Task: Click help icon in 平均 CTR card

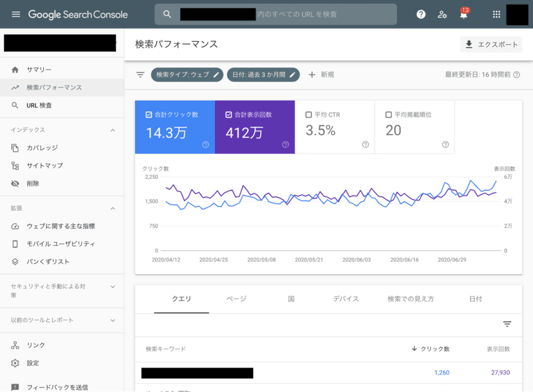Action: (x=366, y=144)
